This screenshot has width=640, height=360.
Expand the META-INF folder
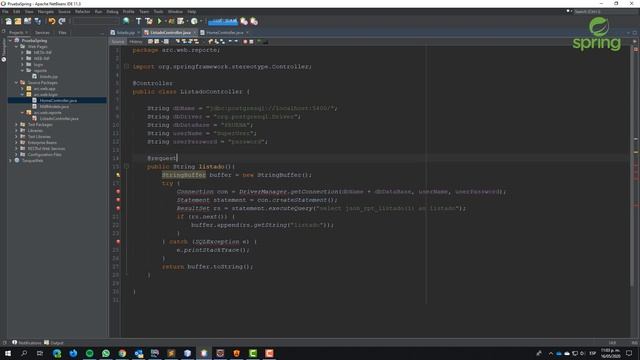click(x=22, y=53)
